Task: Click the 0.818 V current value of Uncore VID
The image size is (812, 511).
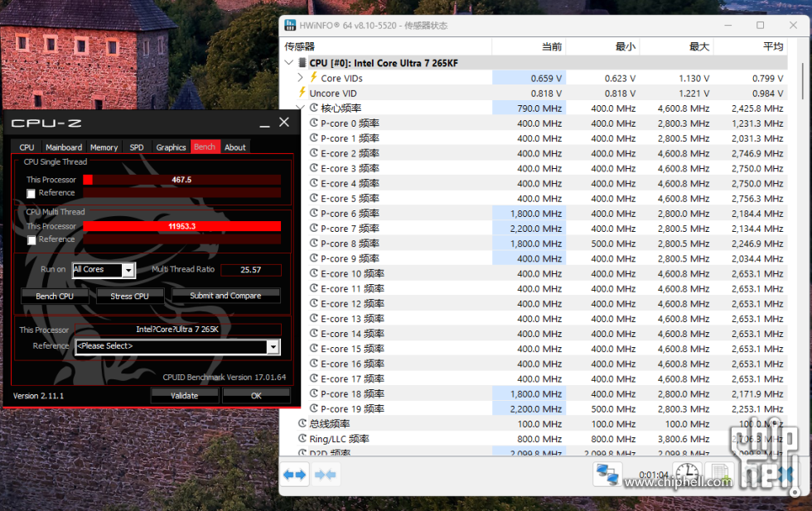Action: tap(546, 94)
